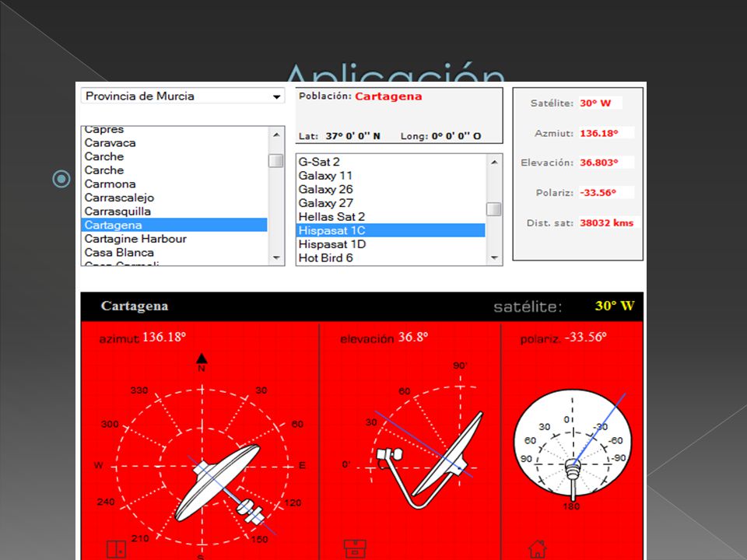Select Galaxy 11 satellite
This screenshot has width=747, height=560.
coord(391,176)
